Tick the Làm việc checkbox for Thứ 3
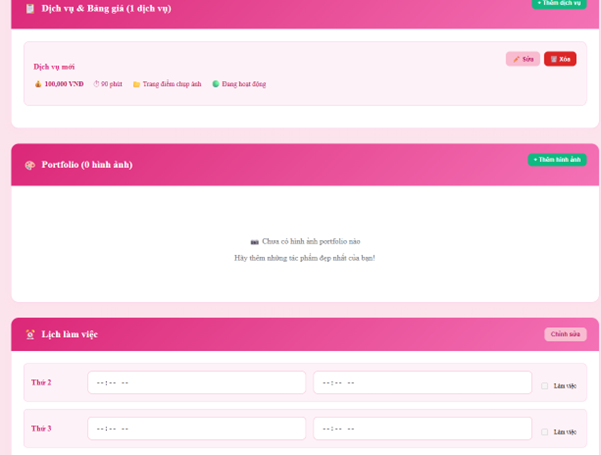The width and height of the screenshot is (601, 455). 545,432
